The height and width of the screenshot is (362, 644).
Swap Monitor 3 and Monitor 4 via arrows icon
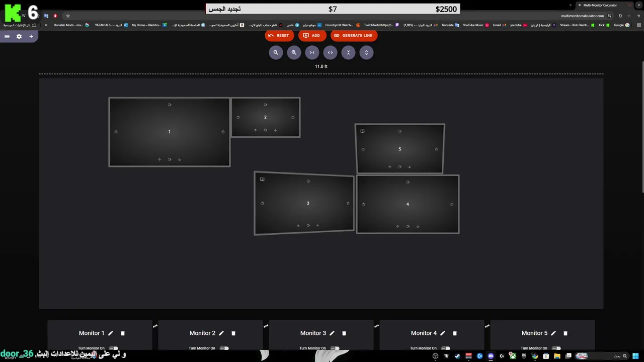[376, 326]
